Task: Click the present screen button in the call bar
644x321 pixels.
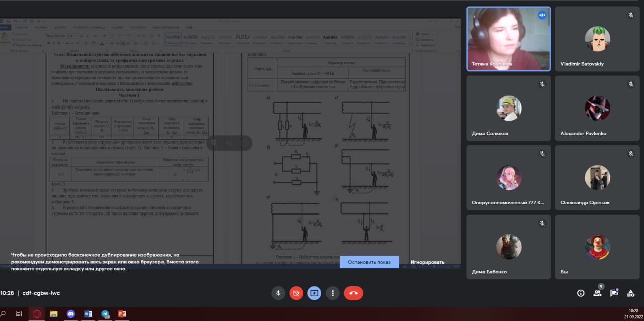Action: 314,293
